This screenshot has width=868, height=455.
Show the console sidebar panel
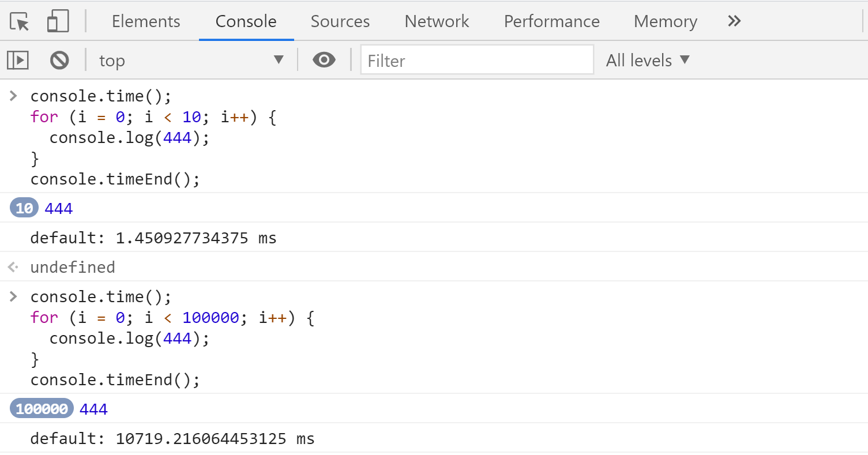[18, 60]
